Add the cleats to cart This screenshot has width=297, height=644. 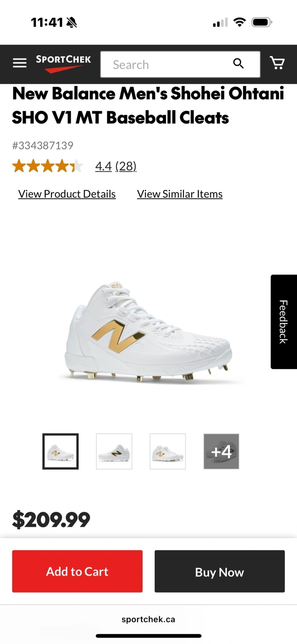[77, 572]
